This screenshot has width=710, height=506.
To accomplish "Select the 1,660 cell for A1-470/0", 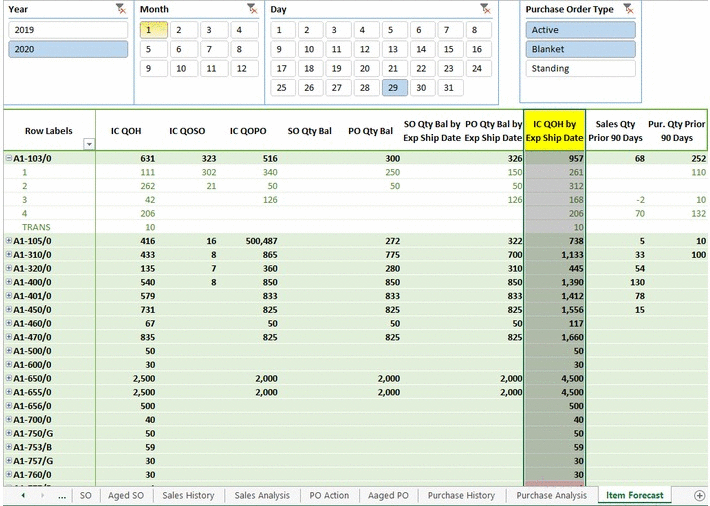I will click(x=554, y=337).
